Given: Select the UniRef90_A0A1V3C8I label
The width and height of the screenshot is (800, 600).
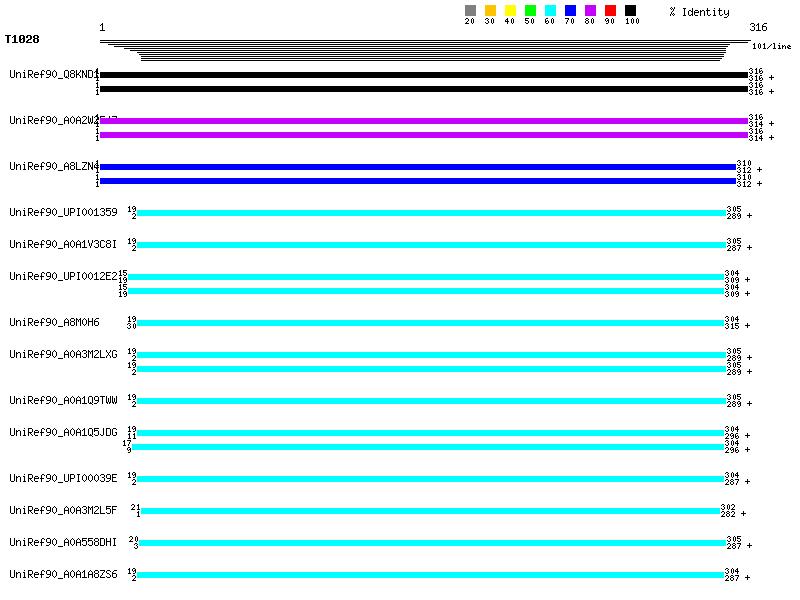Looking at the screenshot, I should [x=63, y=244].
